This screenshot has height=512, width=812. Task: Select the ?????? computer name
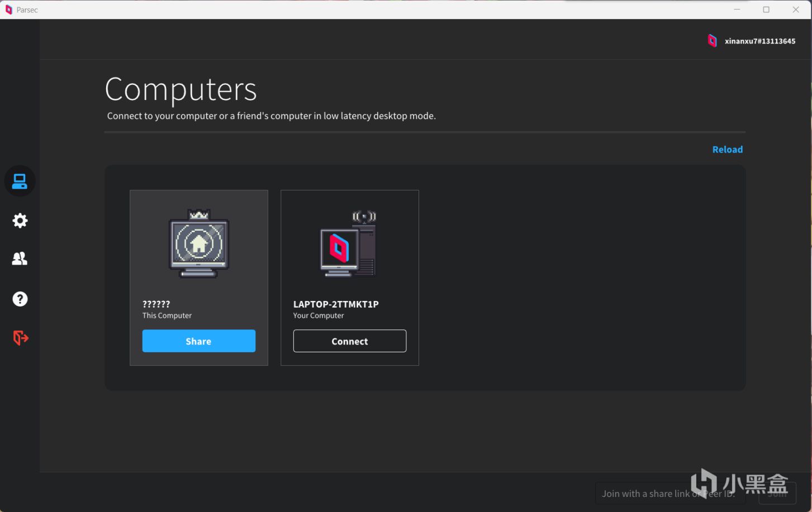(x=156, y=304)
